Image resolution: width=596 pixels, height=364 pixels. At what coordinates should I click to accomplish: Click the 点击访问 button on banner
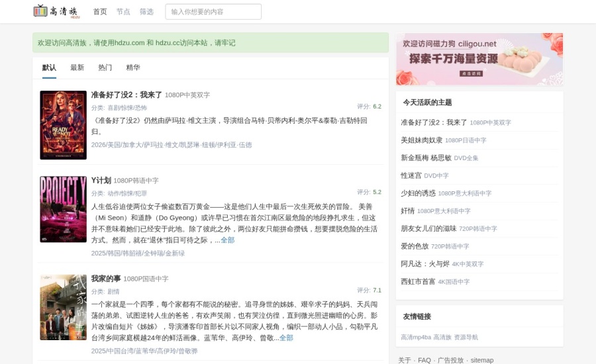click(472, 73)
